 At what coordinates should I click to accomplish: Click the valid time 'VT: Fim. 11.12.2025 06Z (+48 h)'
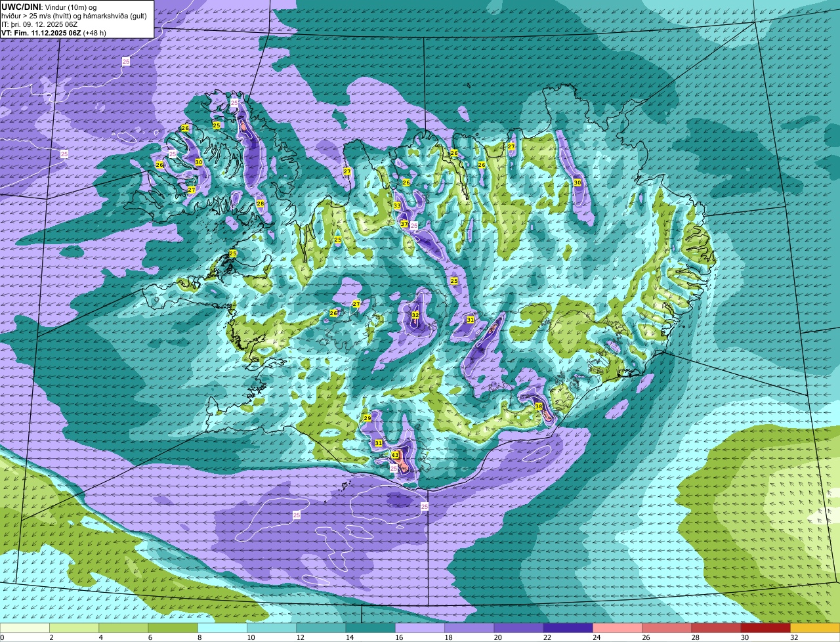click(54, 33)
